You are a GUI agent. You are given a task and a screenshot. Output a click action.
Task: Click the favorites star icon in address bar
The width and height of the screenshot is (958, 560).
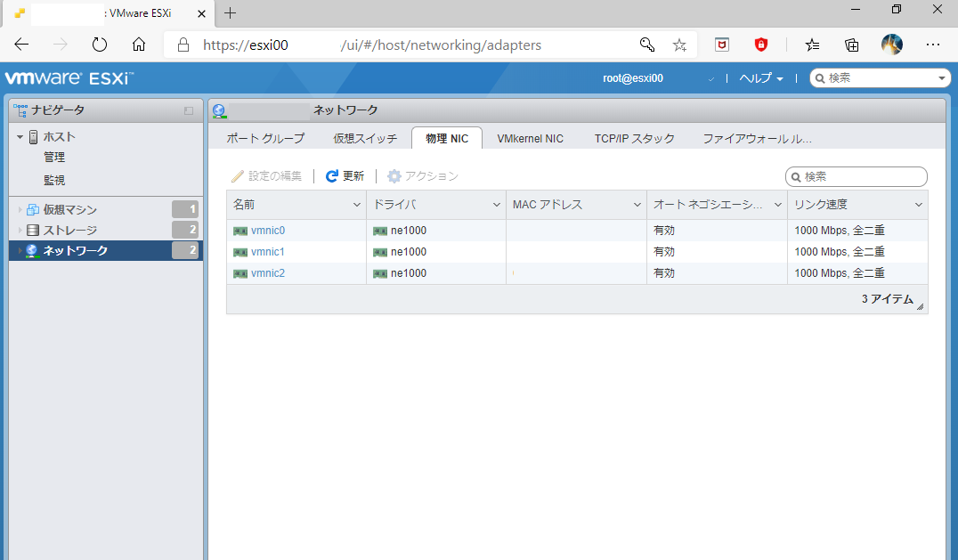tap(679, 45)
